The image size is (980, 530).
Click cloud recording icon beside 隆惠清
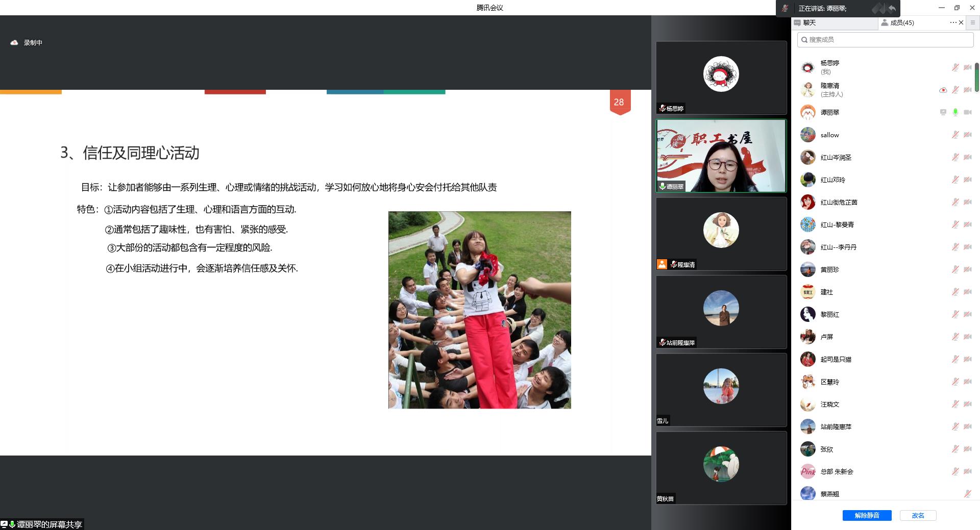[943, 90]
